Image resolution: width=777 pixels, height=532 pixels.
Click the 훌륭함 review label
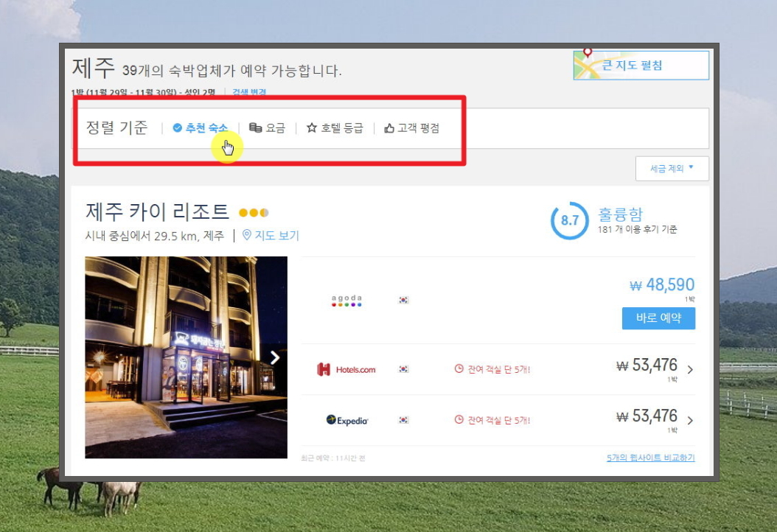pos(621,214)
